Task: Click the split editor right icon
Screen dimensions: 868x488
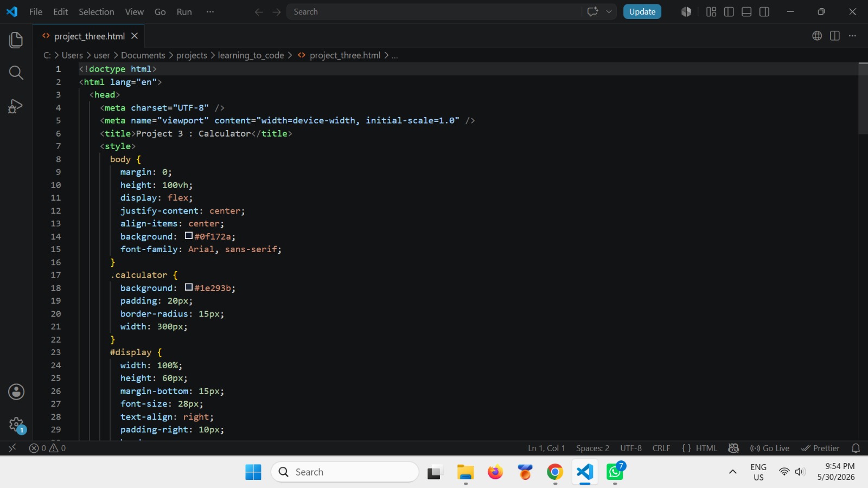Action: click(835, 36)
